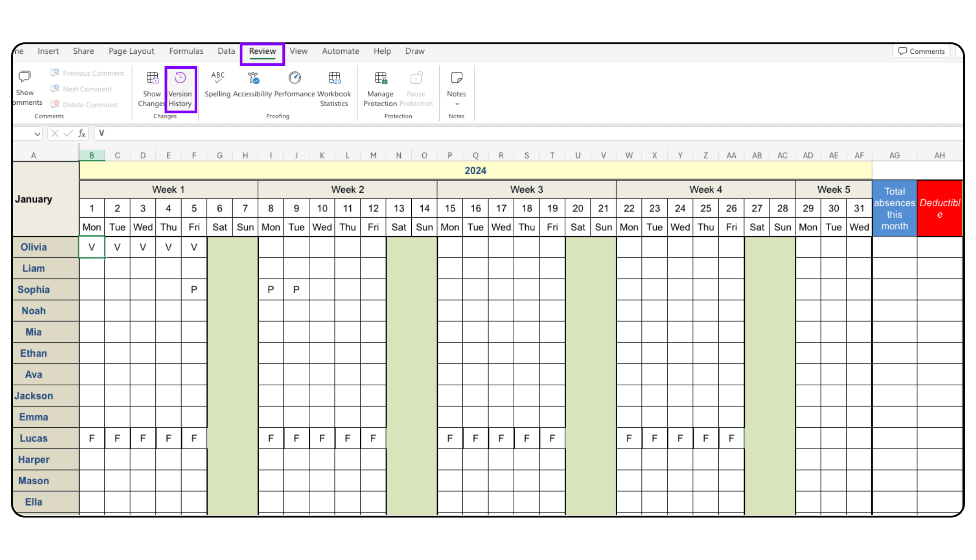Screen dimensions: 976x560
Task: Select Lucas's F cell on day 26
Action: [x=732, y=438]
